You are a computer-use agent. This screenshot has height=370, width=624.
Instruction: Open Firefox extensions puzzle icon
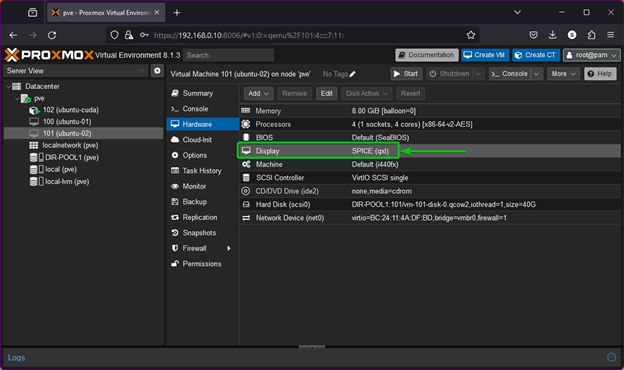click(591, 35)
